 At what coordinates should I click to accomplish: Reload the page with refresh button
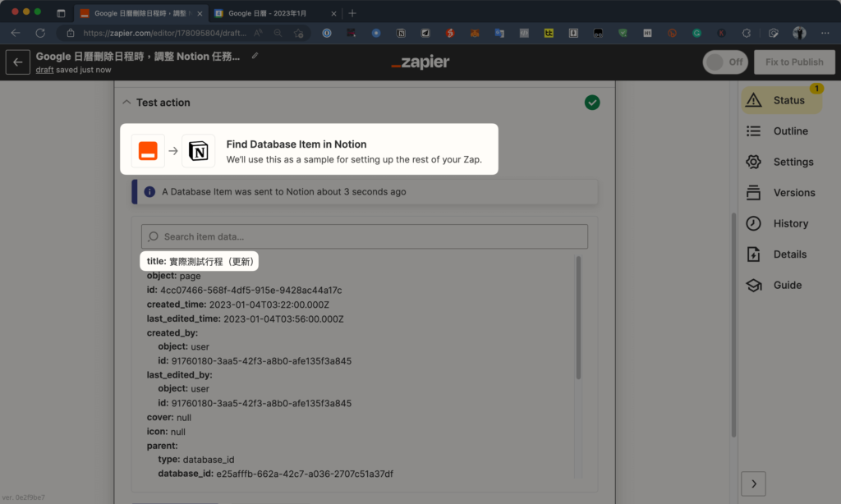(x=40, y=33)
